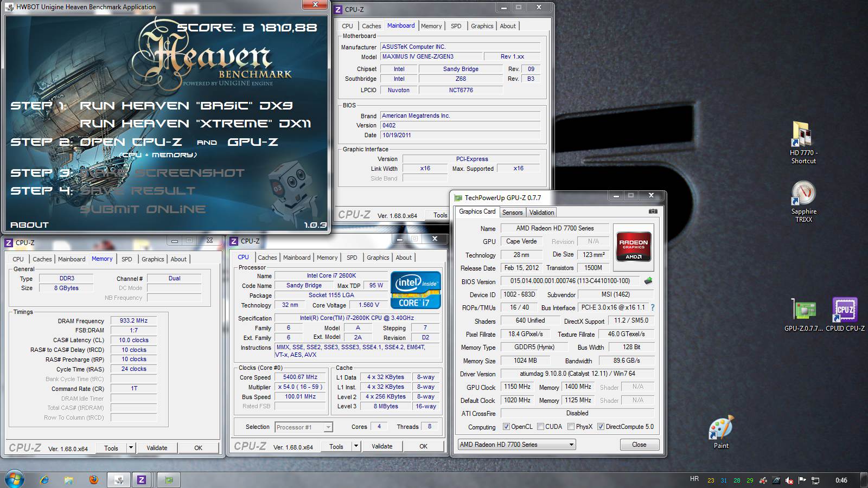Click the BIOS save icon in GPU-Z
Screen dimensions: 868x488
tap(648, 281)
